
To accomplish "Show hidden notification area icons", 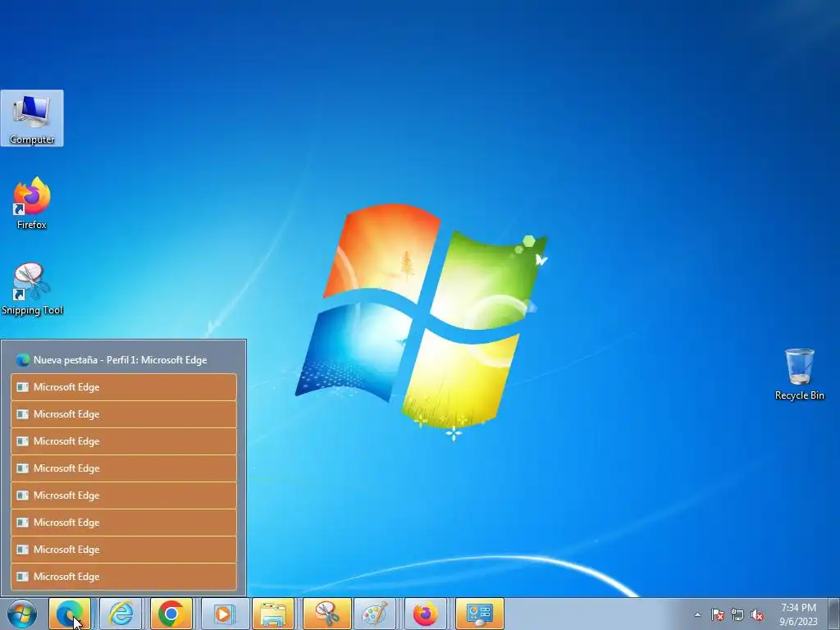I will 697,614.
